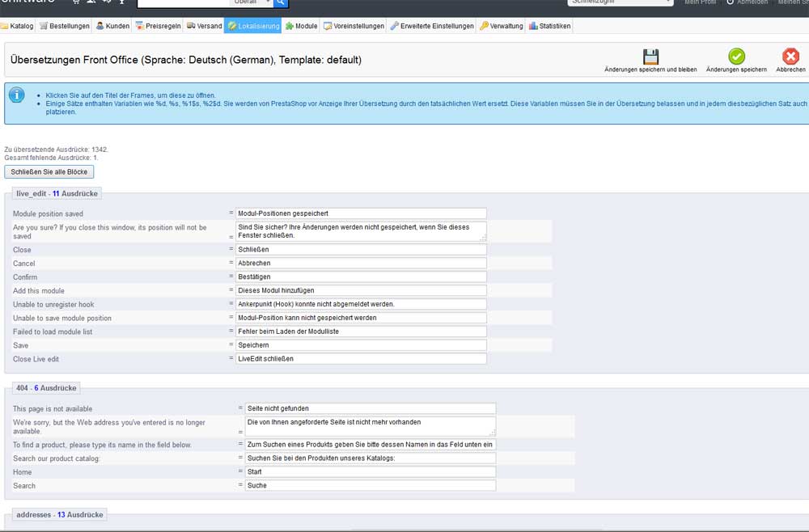Image resolution: width=809 pixels, height=532 pixels.
Task: Click the Dieses Modul hinzufügen field
Action: point(361,290)
